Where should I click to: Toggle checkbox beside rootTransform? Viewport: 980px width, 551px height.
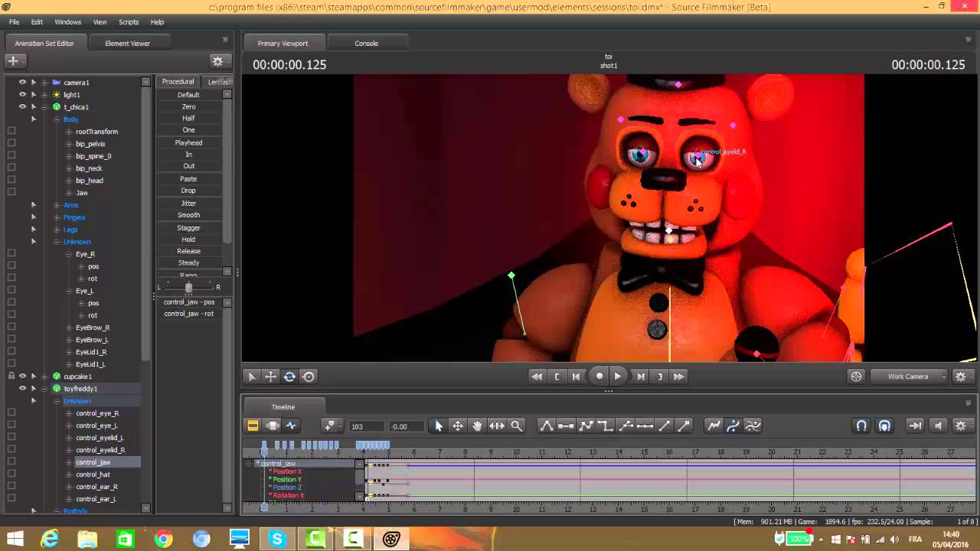(x=11, y=131)
